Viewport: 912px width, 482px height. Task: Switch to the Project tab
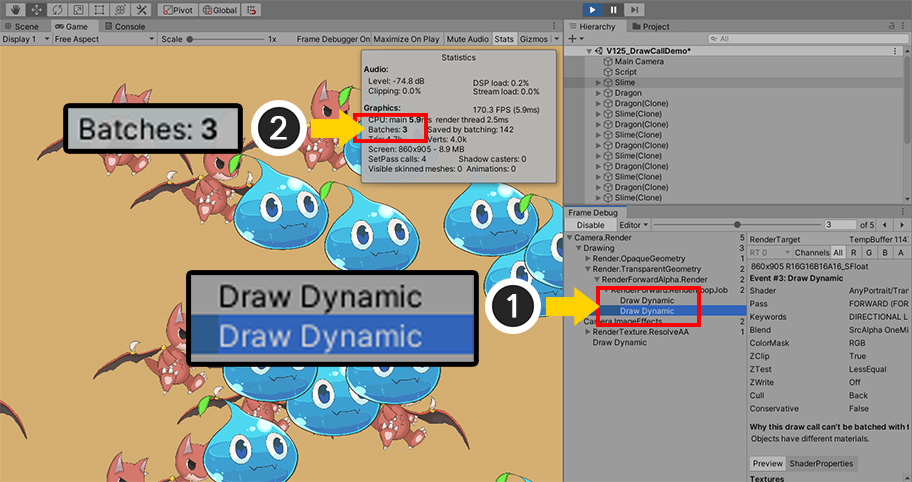coord(651,26)
